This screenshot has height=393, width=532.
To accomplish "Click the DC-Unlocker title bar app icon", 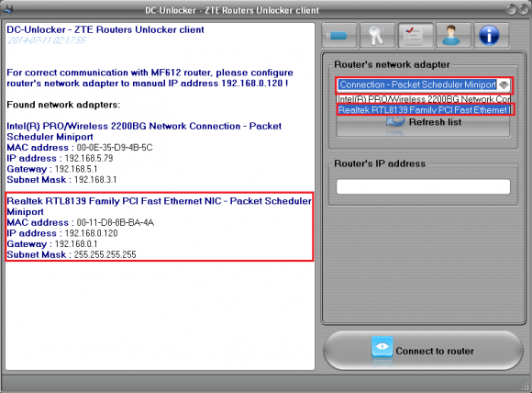I will (x=7, y=9).
